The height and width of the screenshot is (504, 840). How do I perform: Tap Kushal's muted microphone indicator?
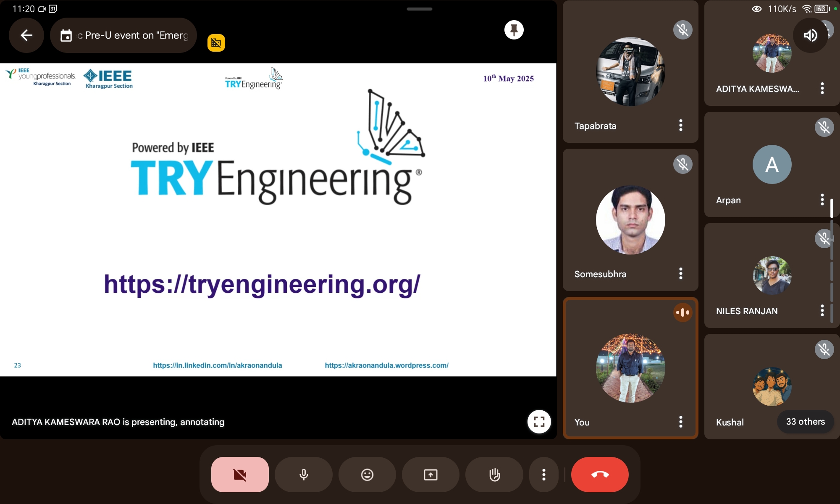point(824,349)
